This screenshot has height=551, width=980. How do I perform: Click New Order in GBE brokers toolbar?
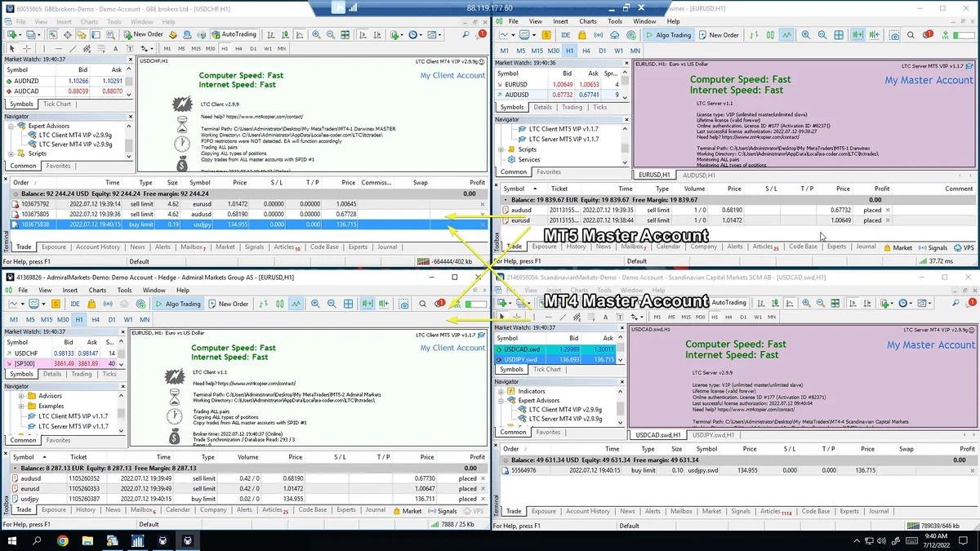tap(143, 34)
